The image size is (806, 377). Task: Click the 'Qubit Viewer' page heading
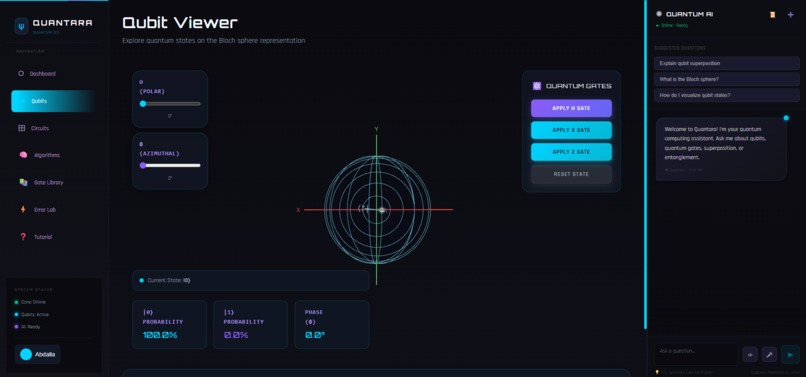tap(180, 23)
